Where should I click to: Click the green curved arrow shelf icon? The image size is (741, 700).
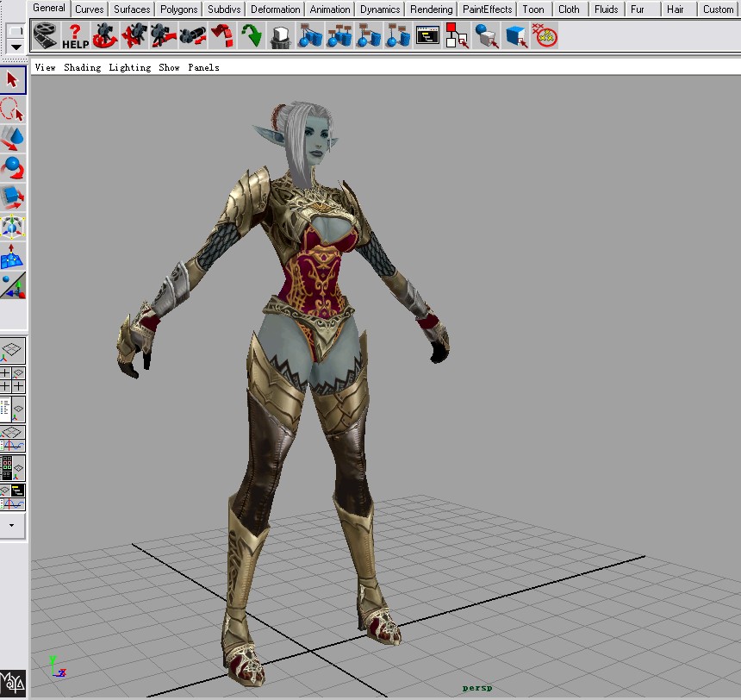[252, 36]
